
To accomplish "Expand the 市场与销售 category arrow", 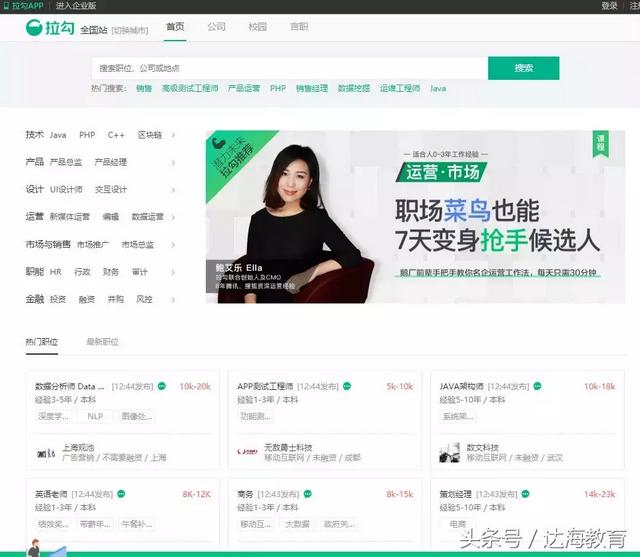I will tap(173, 245).
